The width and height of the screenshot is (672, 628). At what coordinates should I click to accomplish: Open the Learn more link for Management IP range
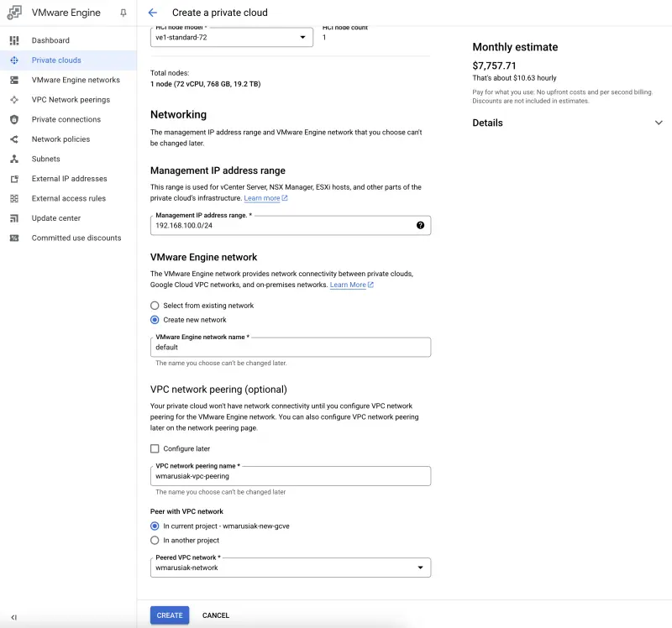pos(265,198)
